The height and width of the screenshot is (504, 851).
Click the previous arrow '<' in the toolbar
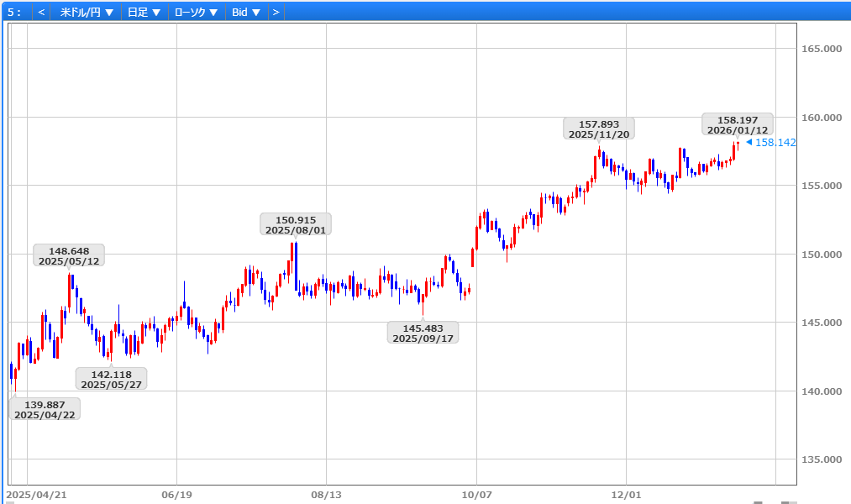(x=41, y=12)
